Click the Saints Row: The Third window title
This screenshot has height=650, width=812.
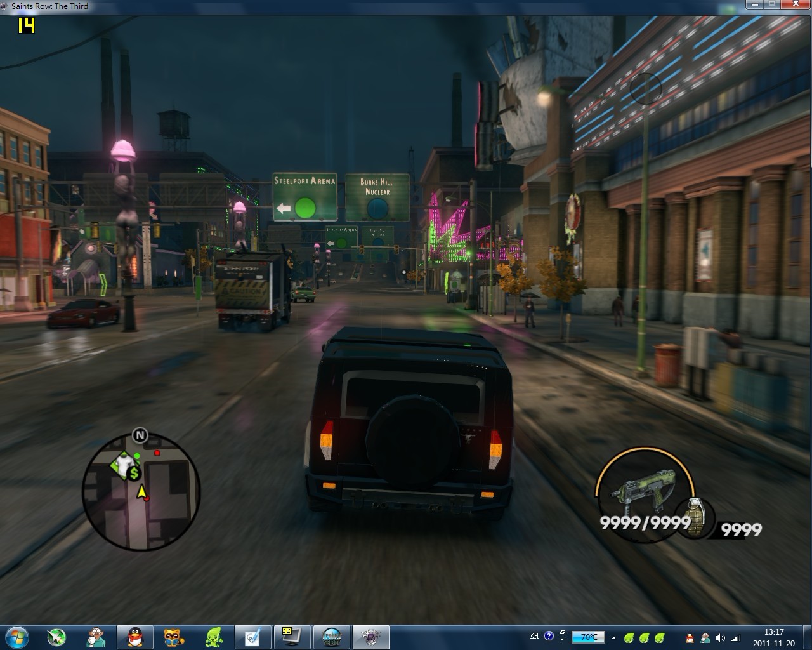click(x=49, y=6)
